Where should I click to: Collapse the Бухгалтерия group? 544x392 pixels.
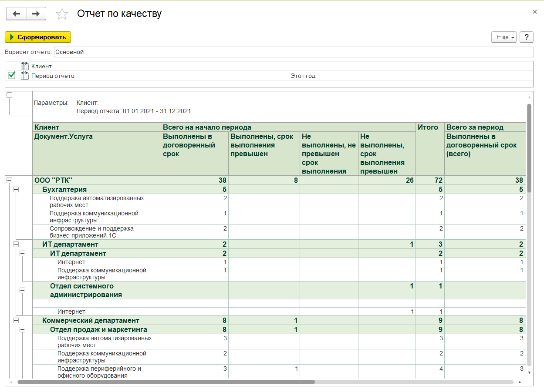click(16, 189)
